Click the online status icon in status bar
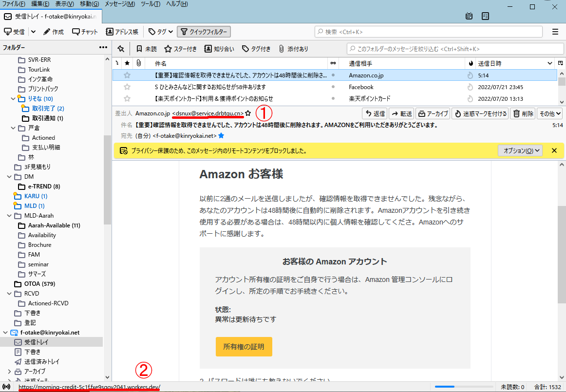Image resolution: width=566 pixels, height=392 pixels. 6,387
